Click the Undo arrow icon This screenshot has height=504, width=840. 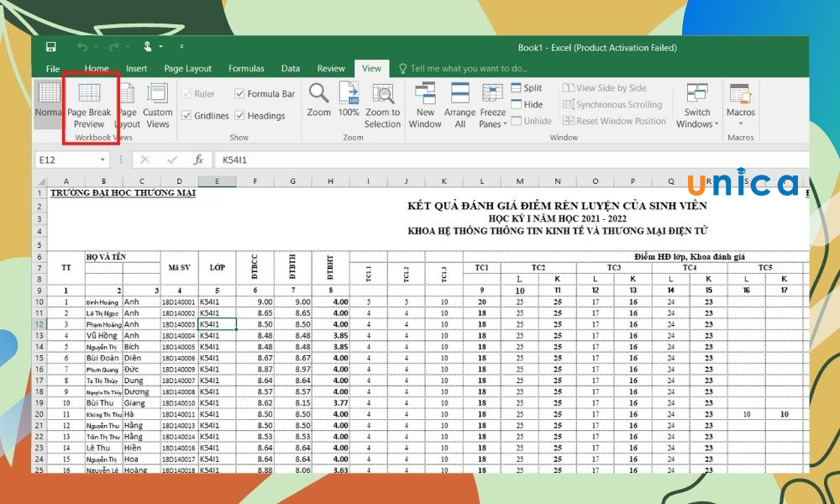(x=82, y=47)
